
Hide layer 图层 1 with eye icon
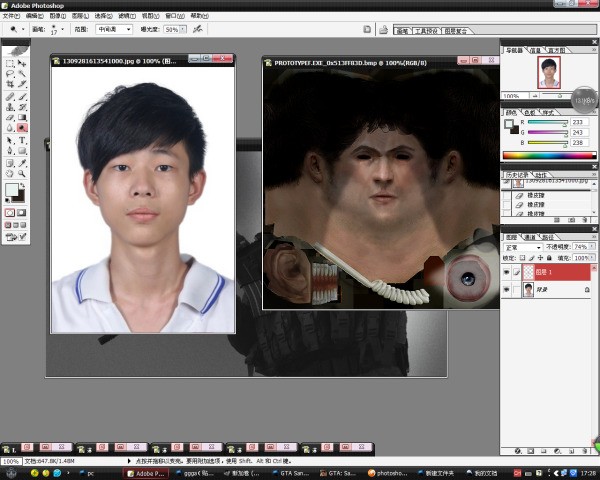506,271
